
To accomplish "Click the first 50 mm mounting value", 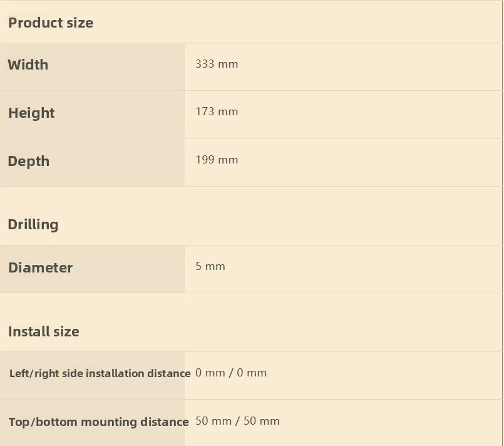I will click(213, 421).
